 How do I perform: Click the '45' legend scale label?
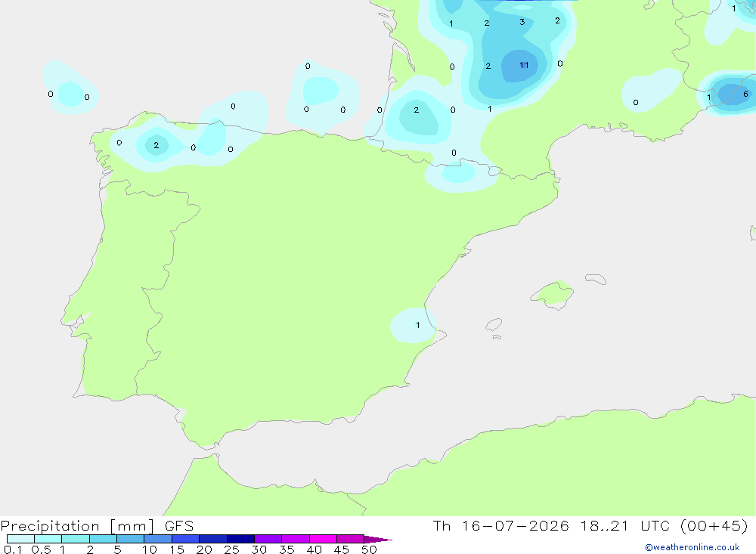click(x=342, y=549)
